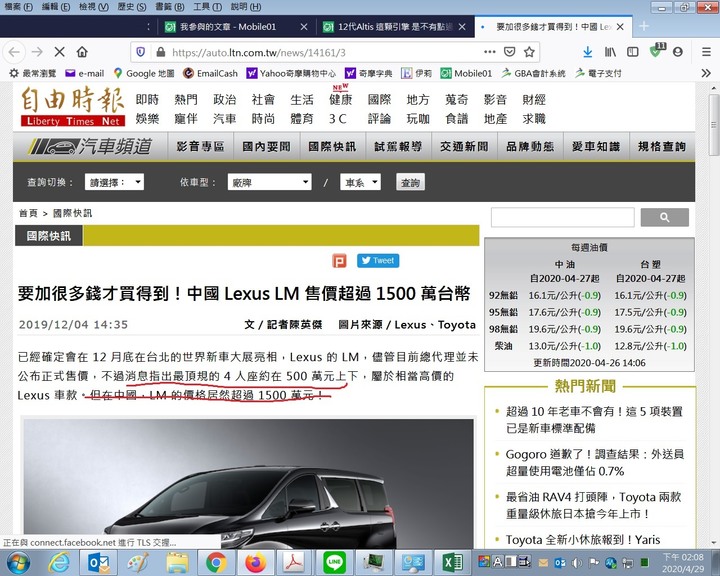Click the Tweet share button
This screenshot has height=576, width=720.
click(x=378, y=260)
